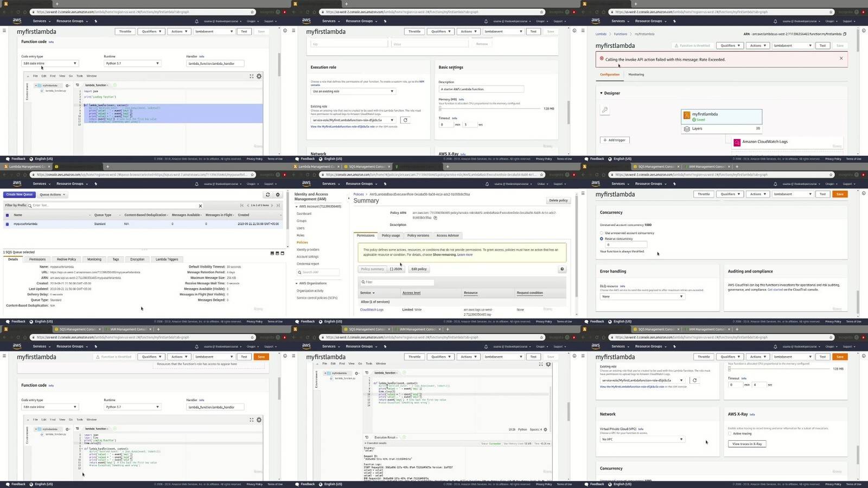
Task: Select the Layers icon in Designer
Action: (x=687, y=129)
